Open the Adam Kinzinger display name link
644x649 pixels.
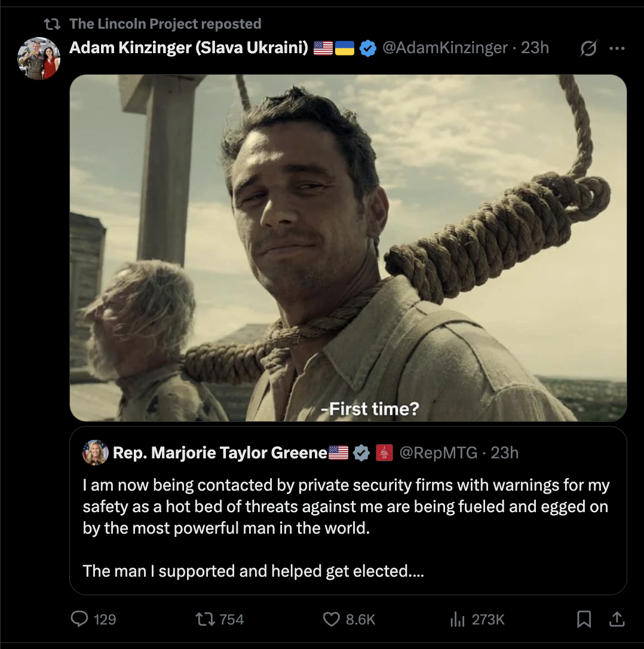tap(188, 48)
